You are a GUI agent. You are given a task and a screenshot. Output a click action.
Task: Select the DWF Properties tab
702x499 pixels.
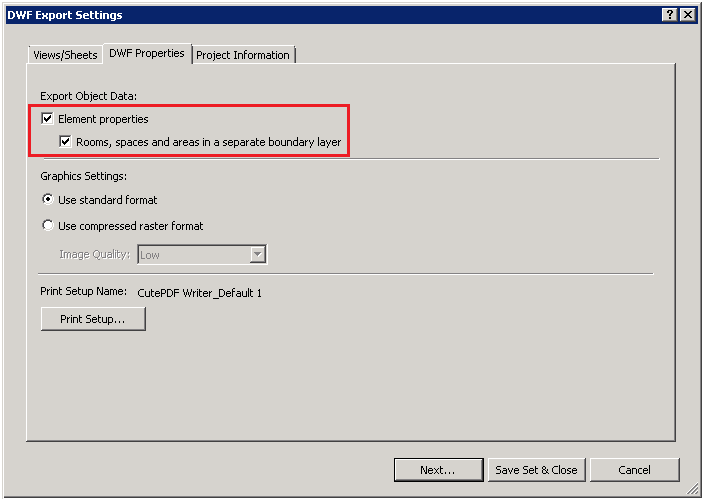click(x=147, y=53)
